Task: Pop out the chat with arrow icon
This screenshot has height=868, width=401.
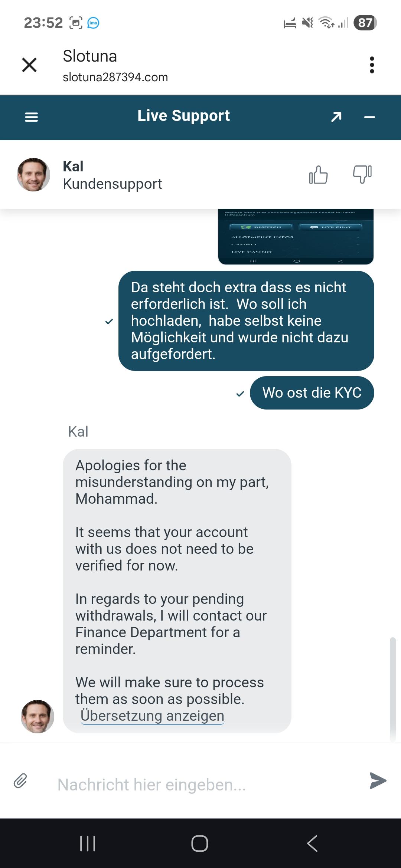Action: coord(336,117)
